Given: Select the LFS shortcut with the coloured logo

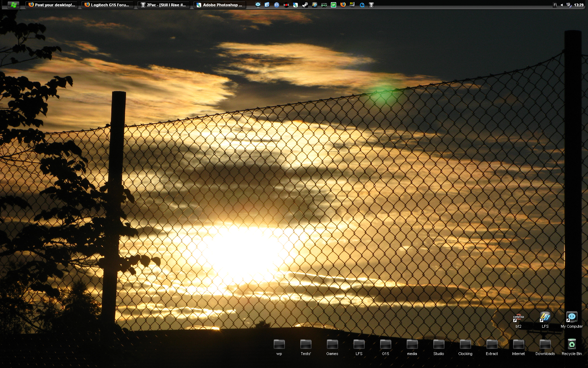Looking at the screenshot, I should coord(545,320).
